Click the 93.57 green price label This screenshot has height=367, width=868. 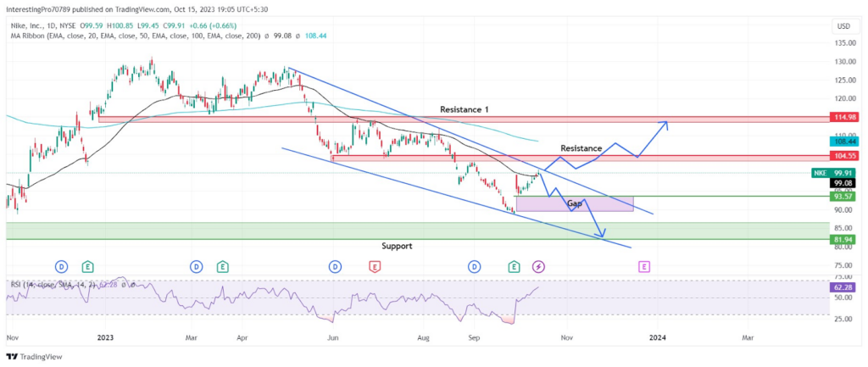(843, 197)
